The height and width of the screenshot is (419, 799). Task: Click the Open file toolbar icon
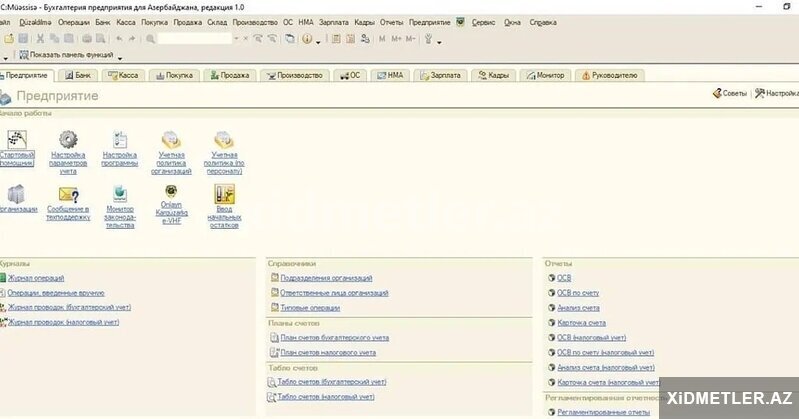point(9,39)
